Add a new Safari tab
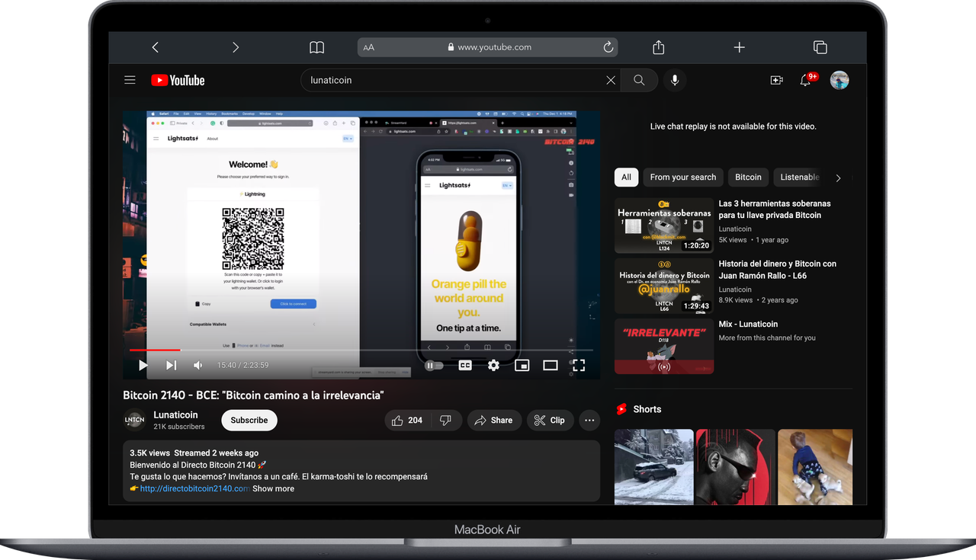The image size is (976, 560). 739,47
